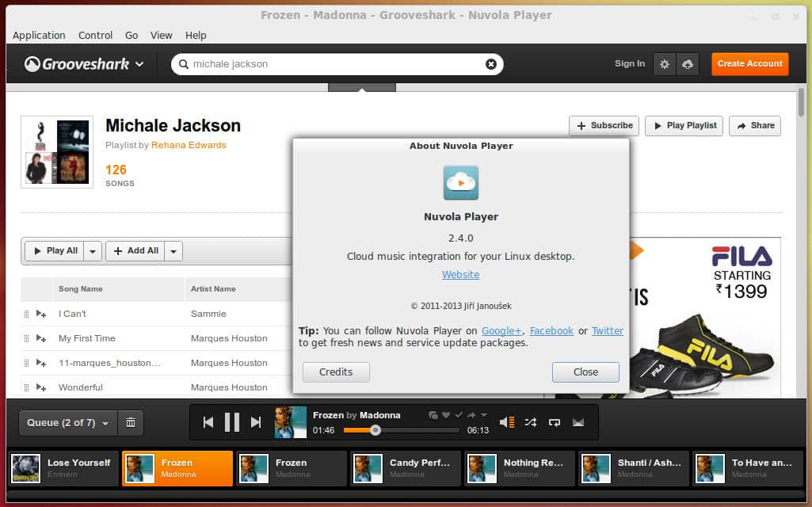Expand the Queue (2 of 7) dropdown

click(x=68, y=423)
